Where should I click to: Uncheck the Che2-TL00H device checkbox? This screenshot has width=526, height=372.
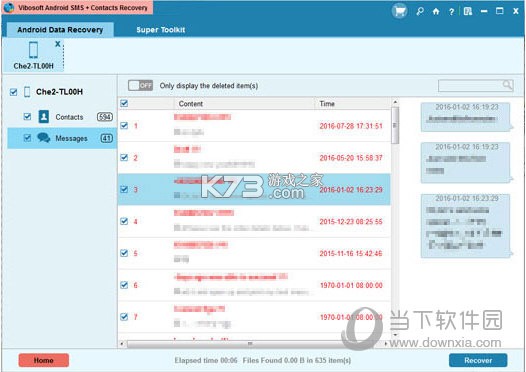tap(13, 92)
